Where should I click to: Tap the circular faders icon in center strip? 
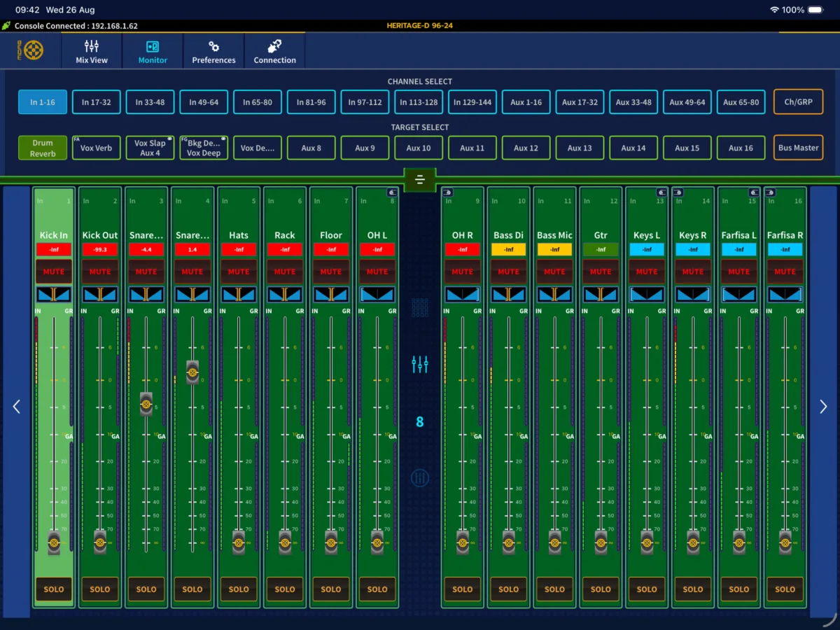click(420, 478)
